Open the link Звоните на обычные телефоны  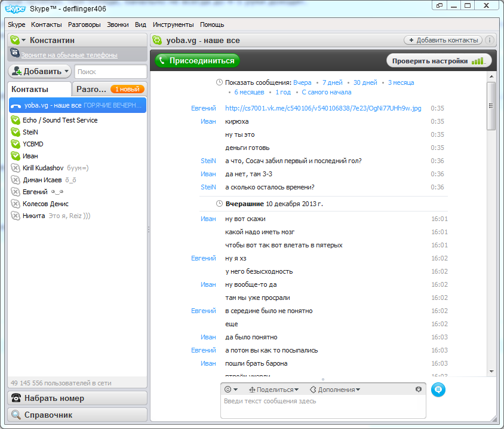click(69, 55)
